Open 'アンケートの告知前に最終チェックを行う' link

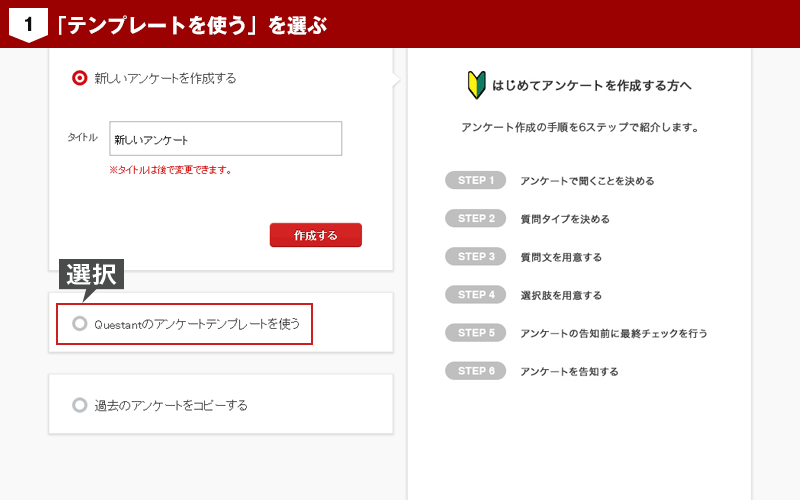(613, 333)
